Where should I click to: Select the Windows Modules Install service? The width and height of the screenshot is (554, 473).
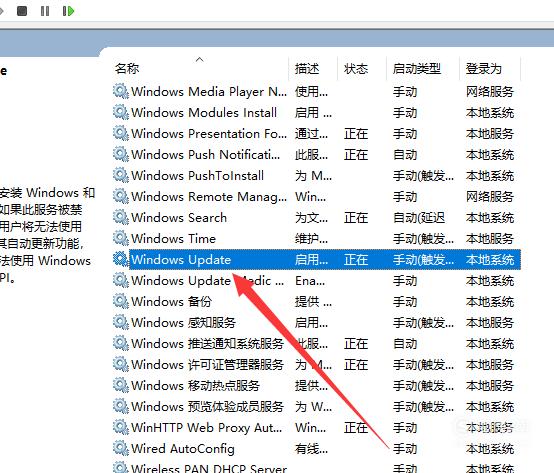[x=204, y=113]
